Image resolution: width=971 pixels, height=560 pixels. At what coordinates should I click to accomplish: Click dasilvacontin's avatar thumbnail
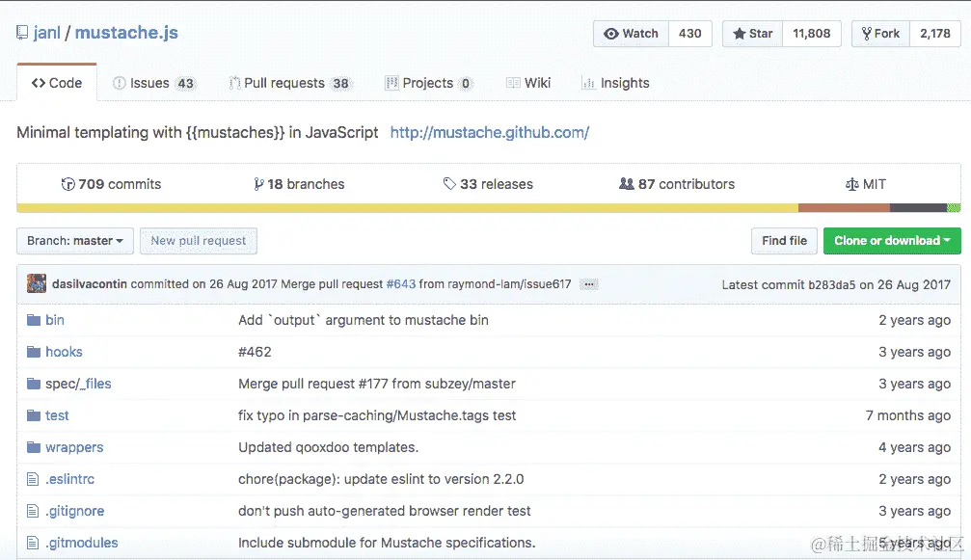pos(37,283)
